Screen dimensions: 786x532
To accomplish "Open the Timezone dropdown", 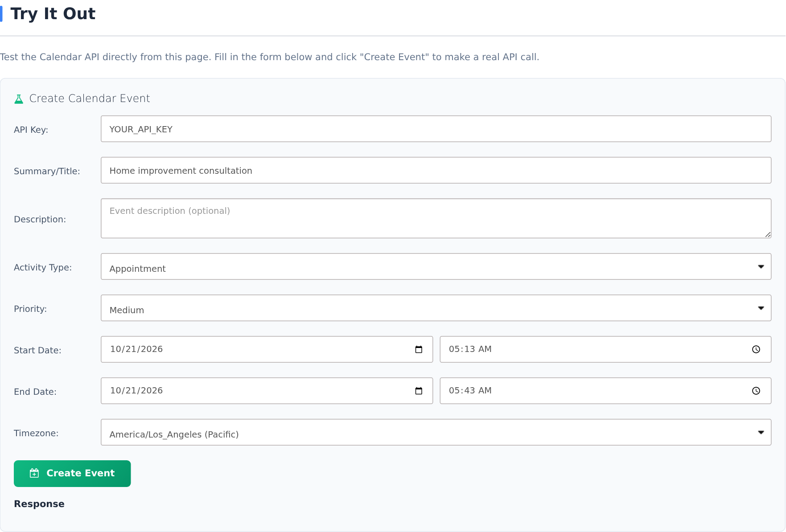I will pyautogui.click(x=436, y=432).
